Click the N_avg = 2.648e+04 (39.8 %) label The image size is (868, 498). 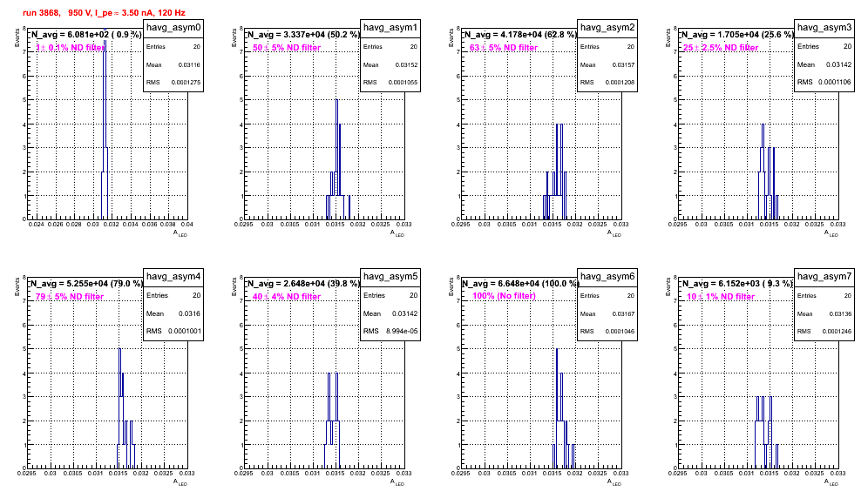303,283
